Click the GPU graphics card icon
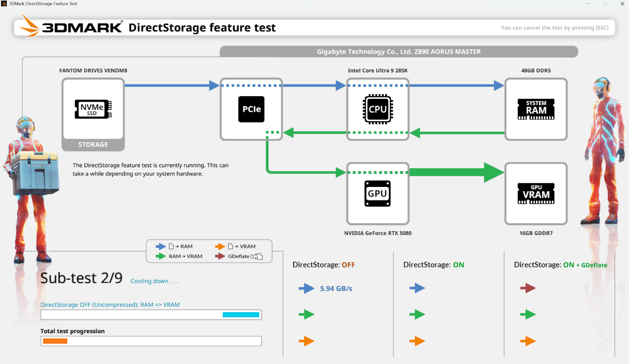The height and width of the screenshot is (364, 629). (378, 194)
